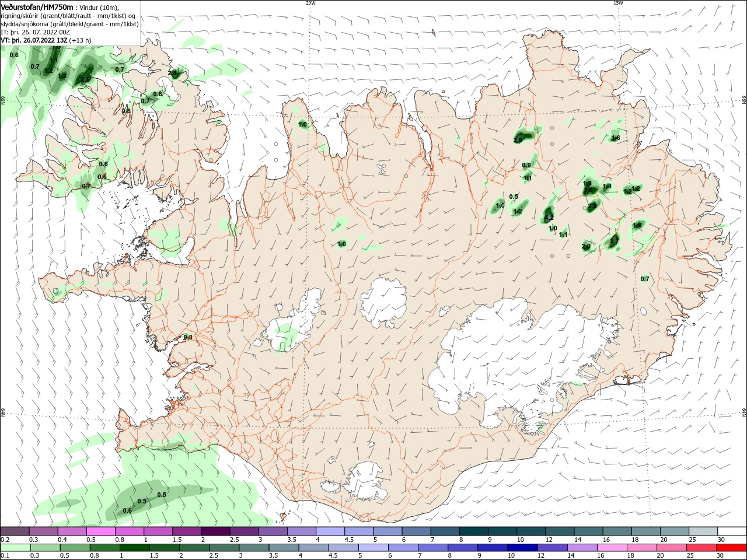
Task: Select the dark teal snow-scale swatch labeled 8
Action: pos(473,531)
